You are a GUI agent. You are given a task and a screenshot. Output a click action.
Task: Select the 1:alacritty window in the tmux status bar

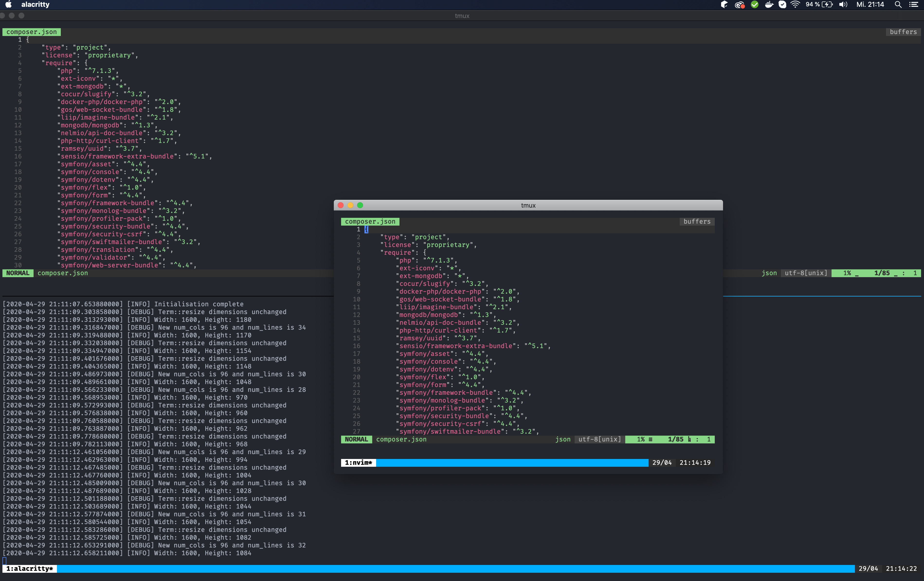[x=29, y=569]
